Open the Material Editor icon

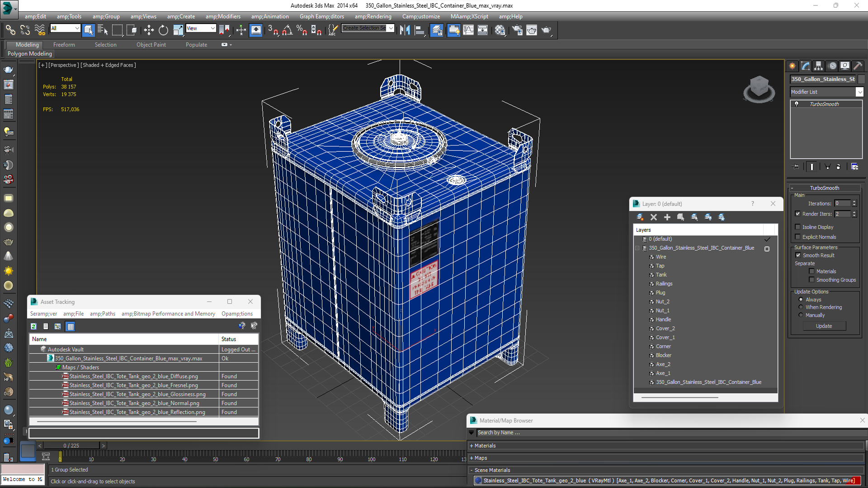pos(500,30)
